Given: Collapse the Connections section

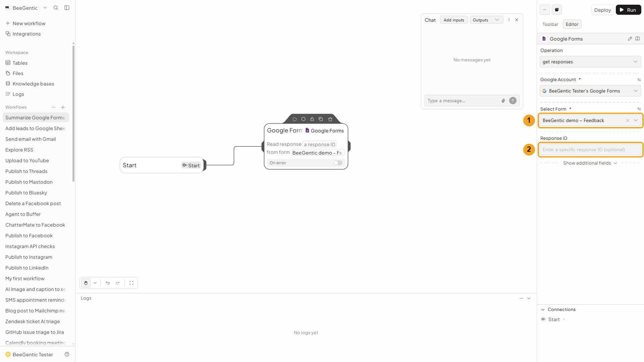Looking at the screenshot, I should (x=543, y=310).
